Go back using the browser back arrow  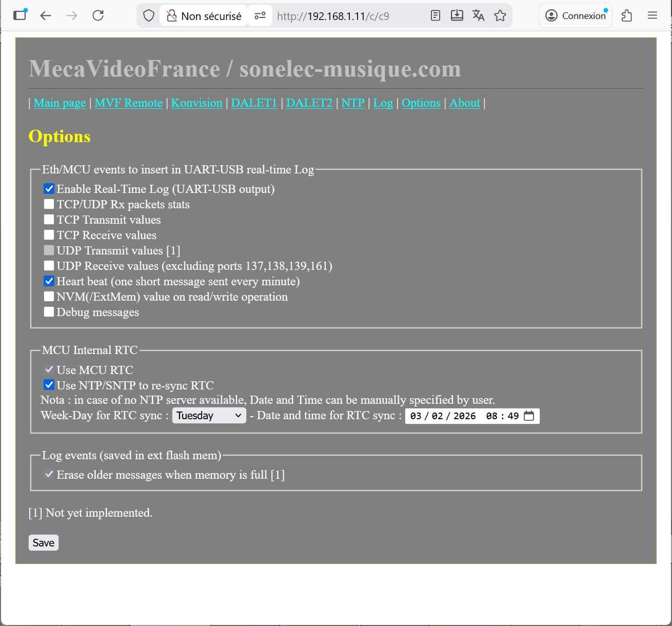pos(46,15)
